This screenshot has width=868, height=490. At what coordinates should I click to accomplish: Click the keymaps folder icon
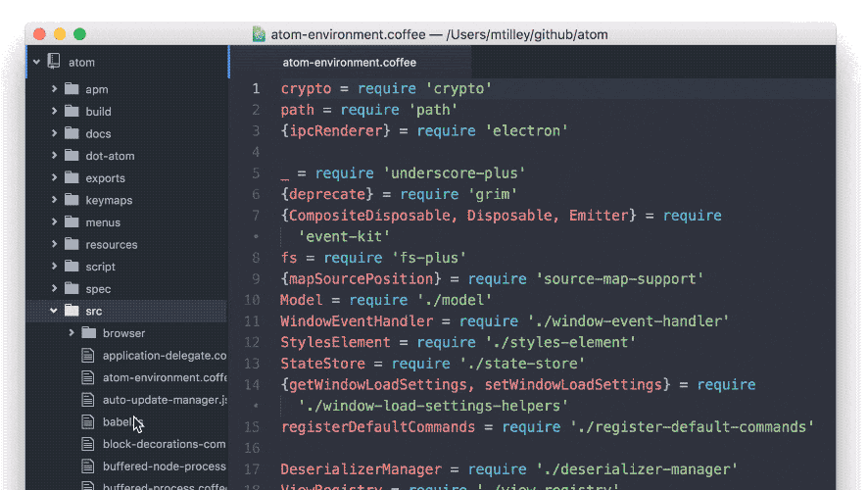tap(71, 200)
